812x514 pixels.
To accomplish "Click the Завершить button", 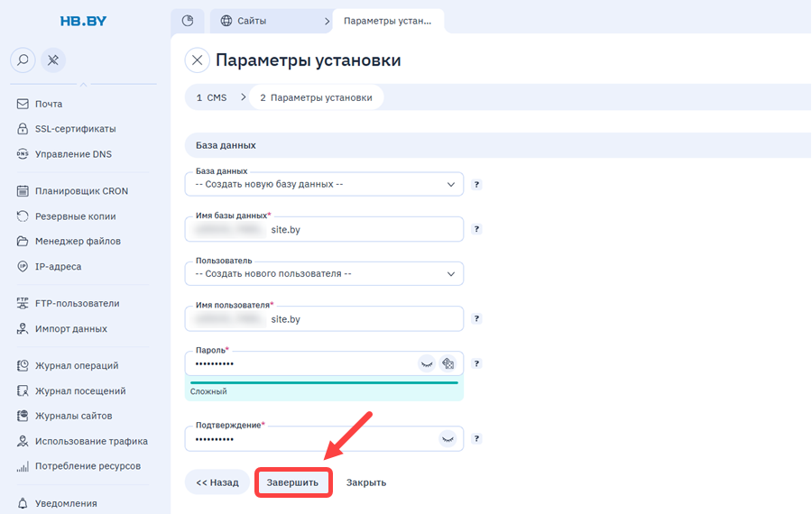I will click(x=293, y=482).
